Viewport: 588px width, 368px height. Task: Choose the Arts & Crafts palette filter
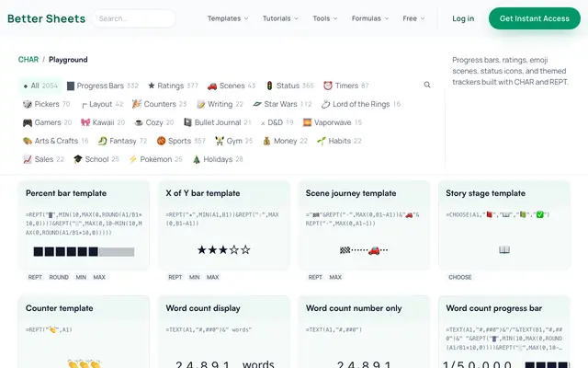click(x=55, y=141)
